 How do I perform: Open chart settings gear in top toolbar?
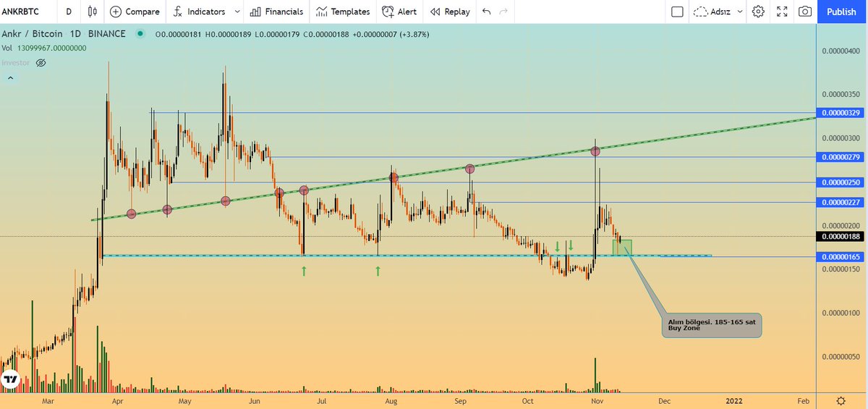click(x=758, y=12)
